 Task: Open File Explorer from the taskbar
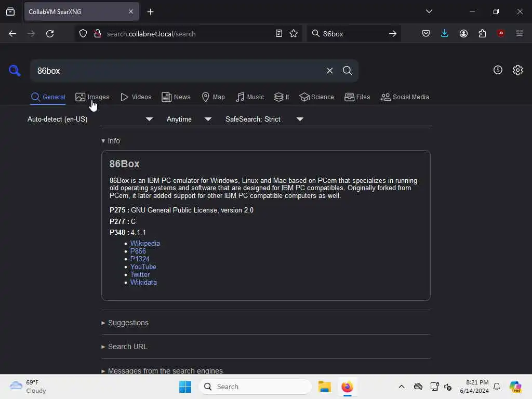(x=324, y=387)
